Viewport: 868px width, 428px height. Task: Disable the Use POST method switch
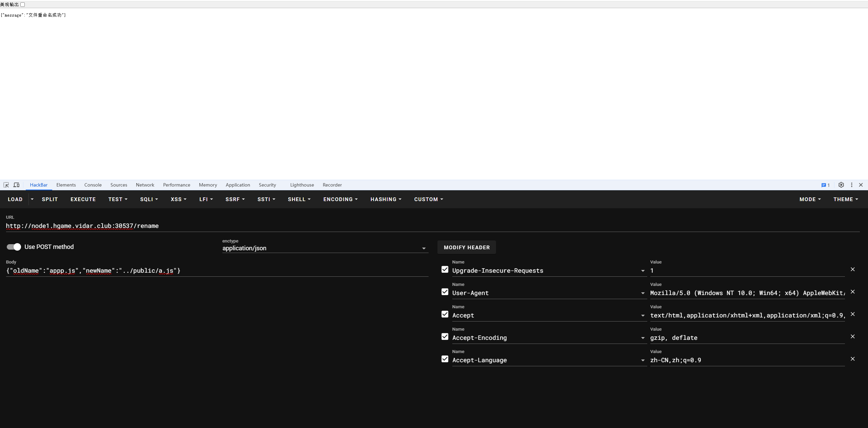pos(14,247)
